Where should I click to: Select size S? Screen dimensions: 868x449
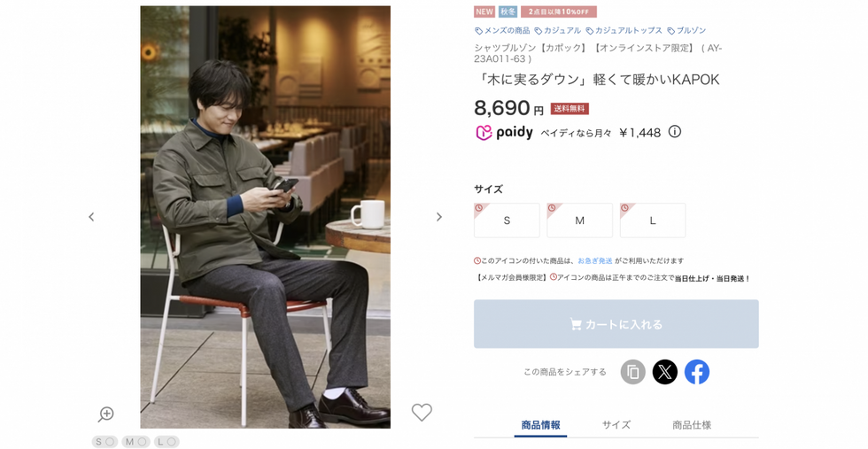click(507, 221)
